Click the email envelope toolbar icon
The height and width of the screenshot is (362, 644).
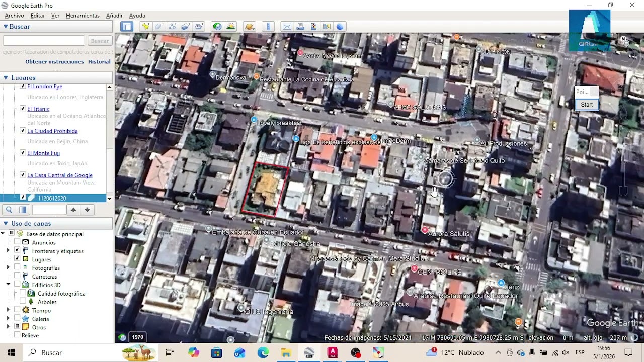(287, 27)
